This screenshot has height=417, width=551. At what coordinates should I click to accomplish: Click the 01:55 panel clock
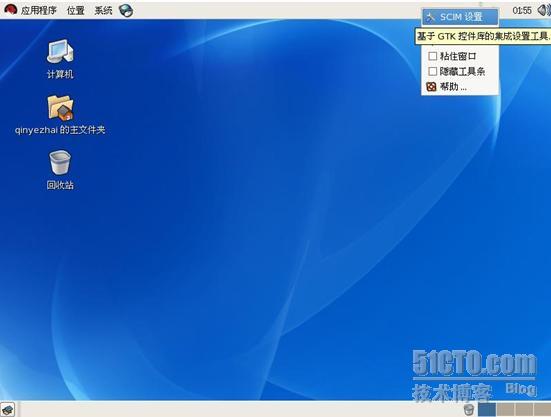(x=522, y=11)
